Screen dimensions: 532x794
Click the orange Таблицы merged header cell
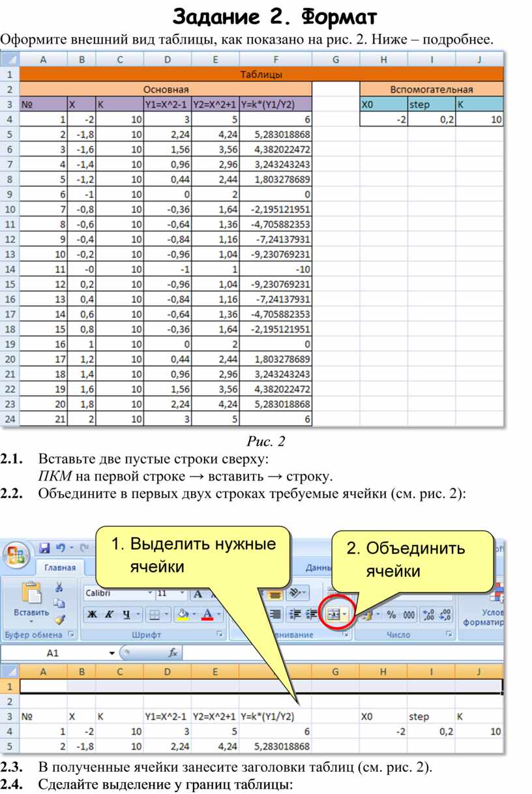point(261,74)
